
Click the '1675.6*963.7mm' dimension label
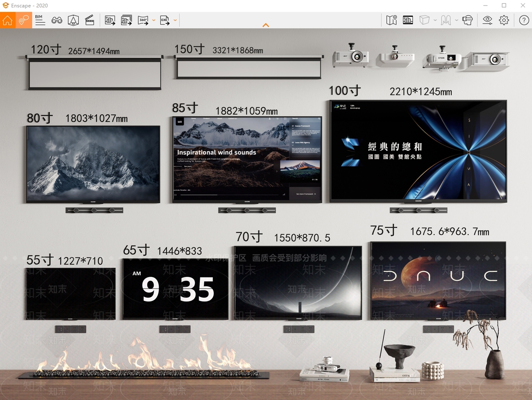[x=450, y=231]
